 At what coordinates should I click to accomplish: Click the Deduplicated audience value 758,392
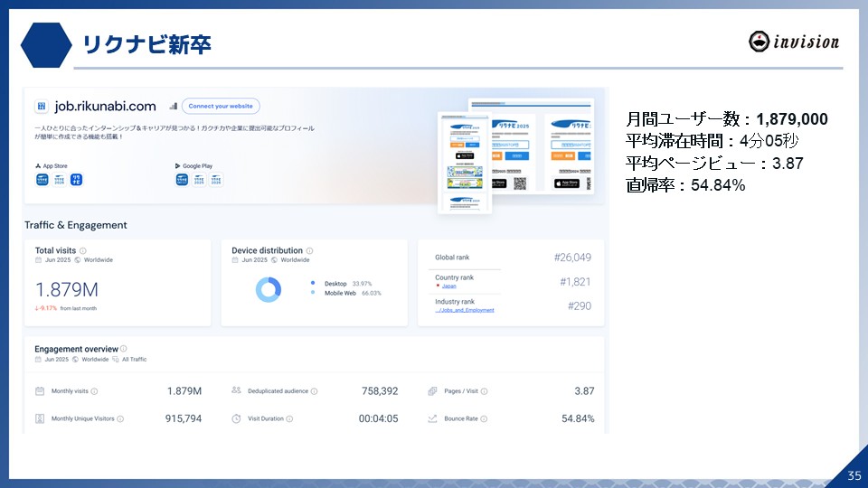pos(380,391)
